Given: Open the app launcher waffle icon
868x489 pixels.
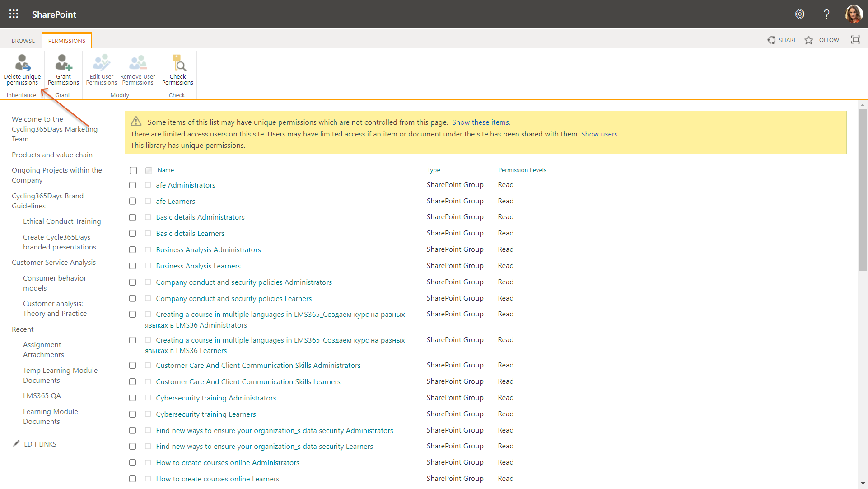Looking at the screenshot, I should 14,14.
